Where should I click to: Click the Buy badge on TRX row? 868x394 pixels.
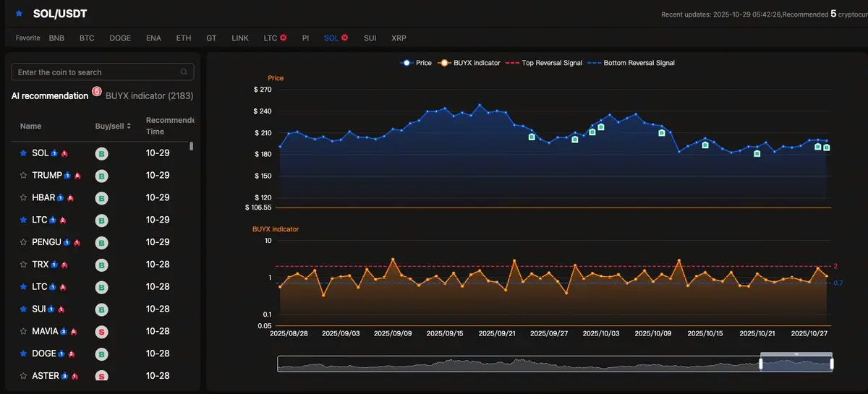point(102,265)
